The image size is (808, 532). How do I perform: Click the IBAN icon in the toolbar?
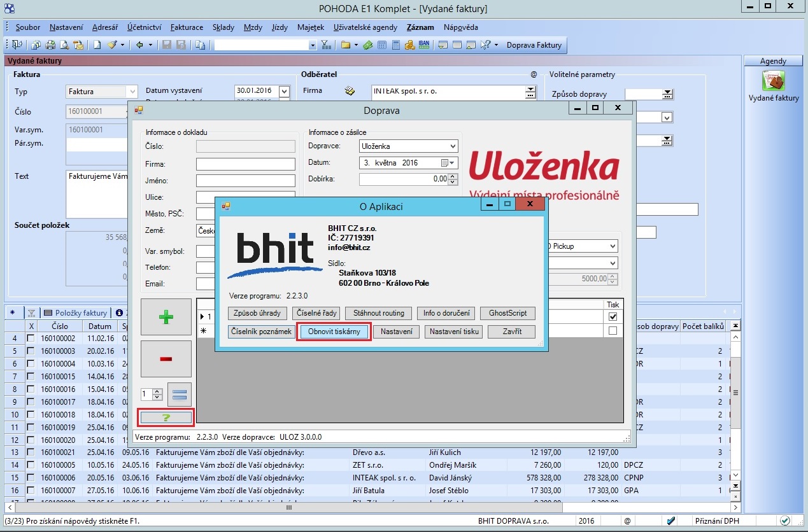point(423,45)
